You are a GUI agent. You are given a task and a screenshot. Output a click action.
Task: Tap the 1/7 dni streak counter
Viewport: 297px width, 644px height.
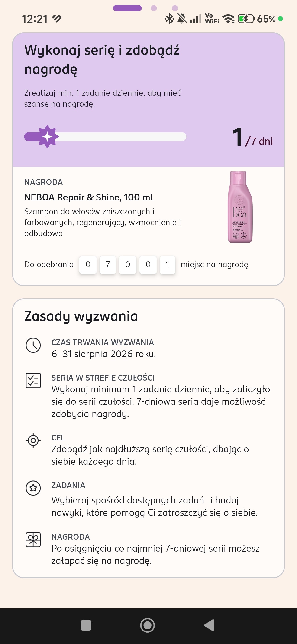click(252, 137)
